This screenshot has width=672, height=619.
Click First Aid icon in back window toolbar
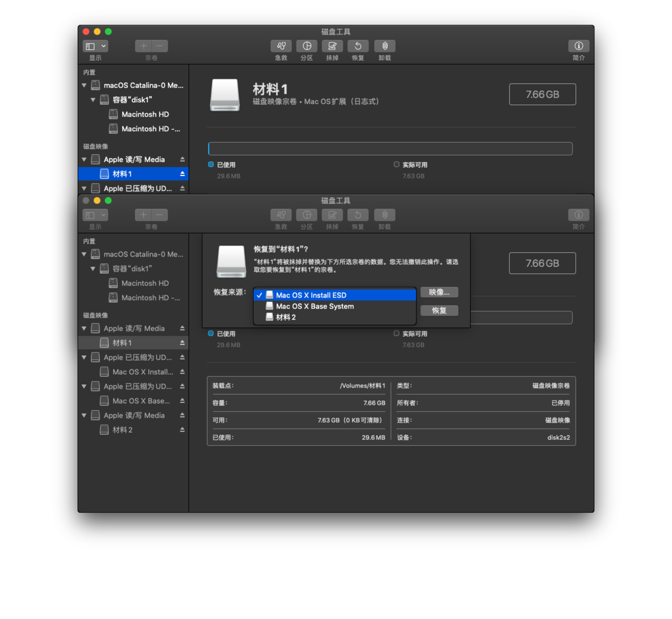point(281,46)
